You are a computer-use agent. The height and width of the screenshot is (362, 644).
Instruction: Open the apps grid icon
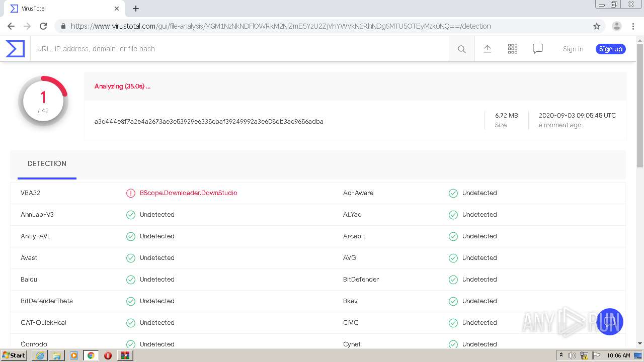(x=512, y=49)
